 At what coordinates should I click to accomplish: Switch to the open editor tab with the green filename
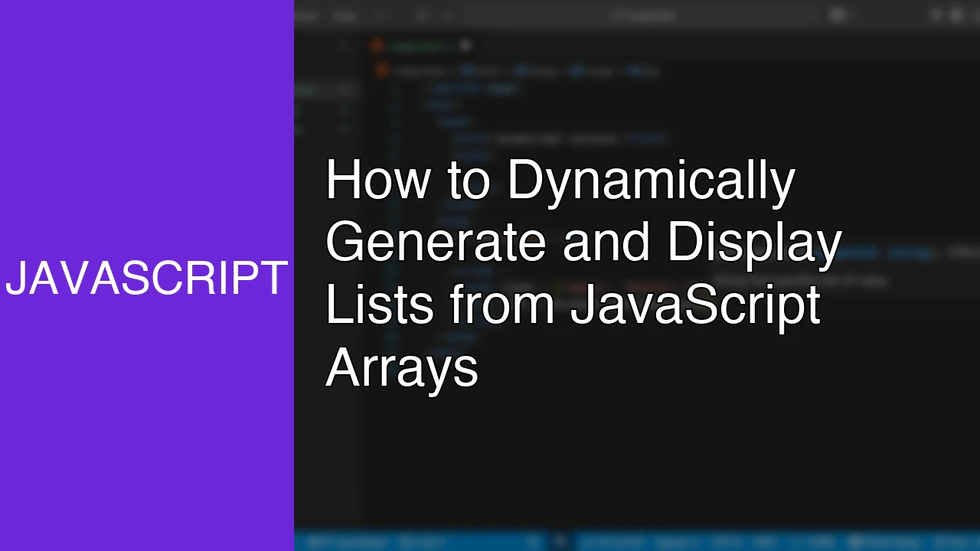(x=417, y=44)
